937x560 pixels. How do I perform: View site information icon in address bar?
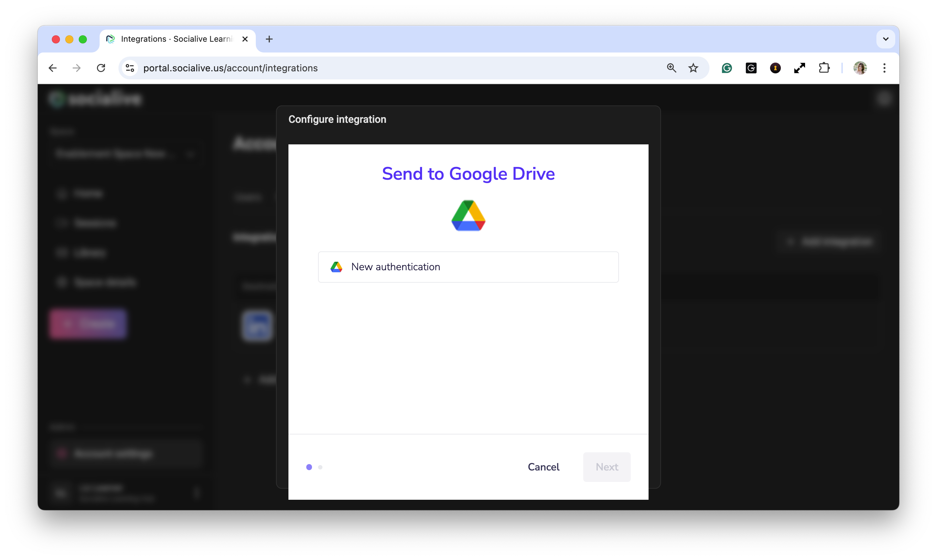[130, 68]
